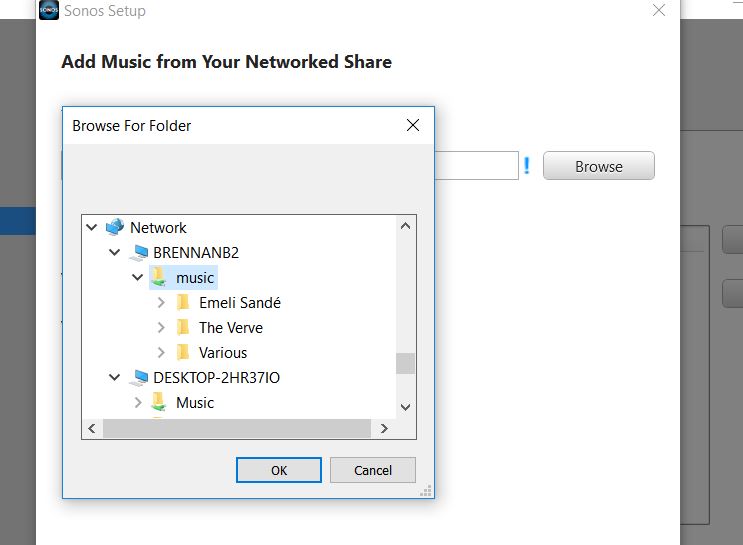Select the BRENNANB2 computer label
This screenshot has width=743, height=545.
coord(196,253)
